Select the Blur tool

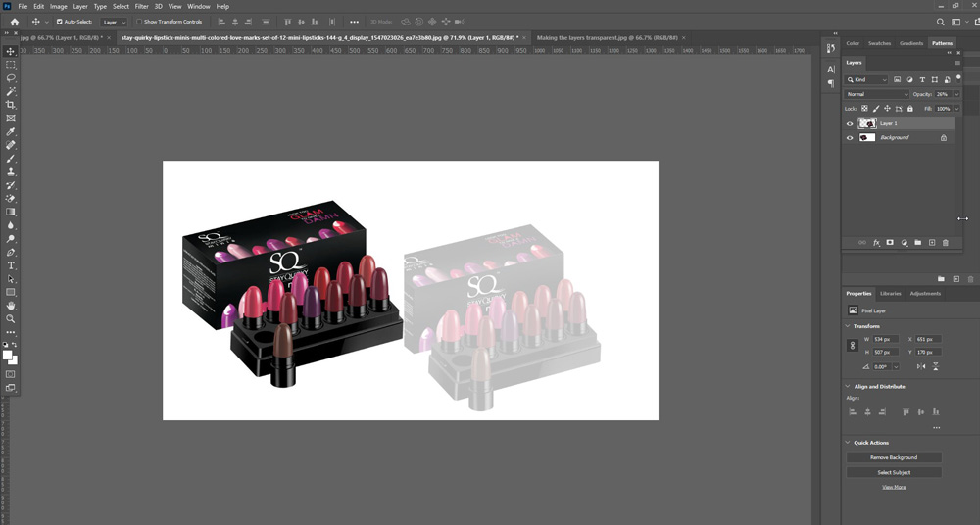pyautogui.click(x=11, y=225)
